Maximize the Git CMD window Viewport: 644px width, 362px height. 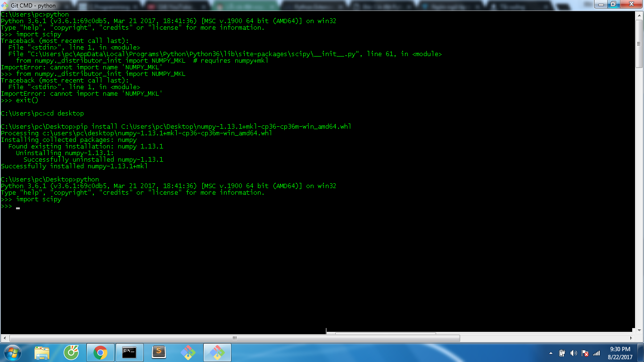point(613,4)
